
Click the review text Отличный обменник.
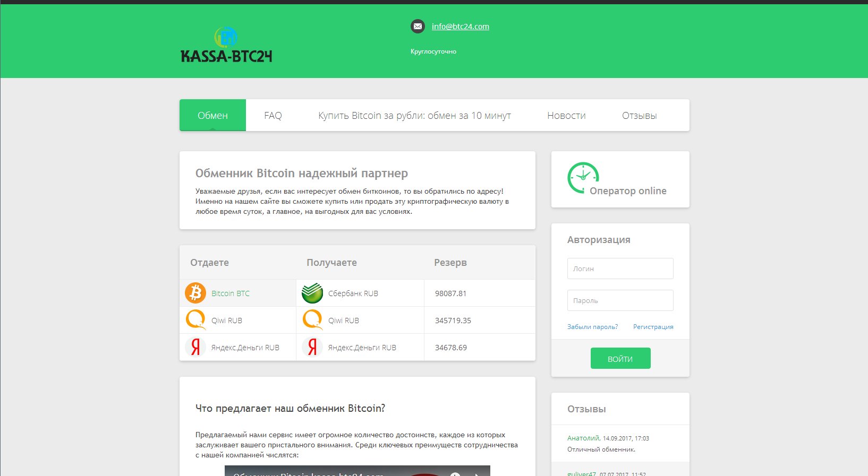[601, 449]
